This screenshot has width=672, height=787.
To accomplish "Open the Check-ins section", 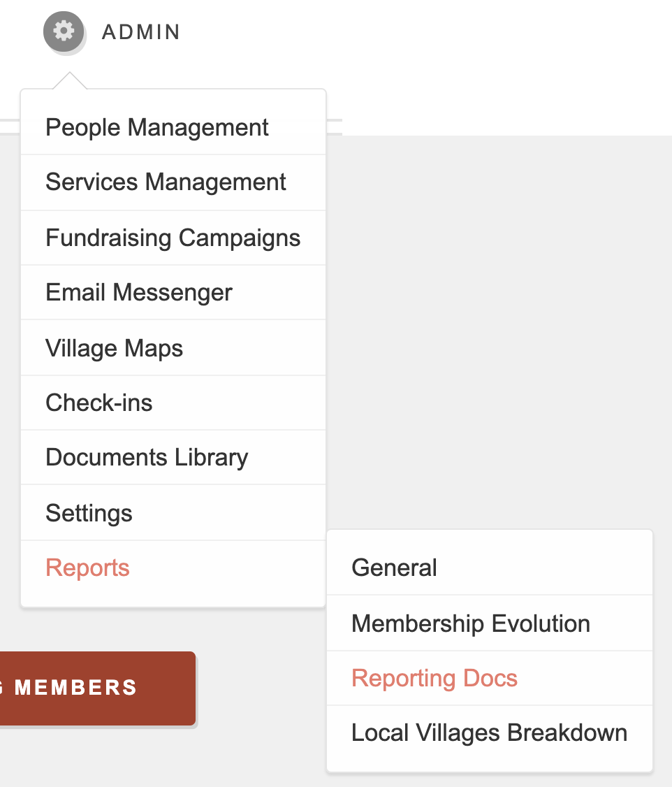I will click(98, 403).
